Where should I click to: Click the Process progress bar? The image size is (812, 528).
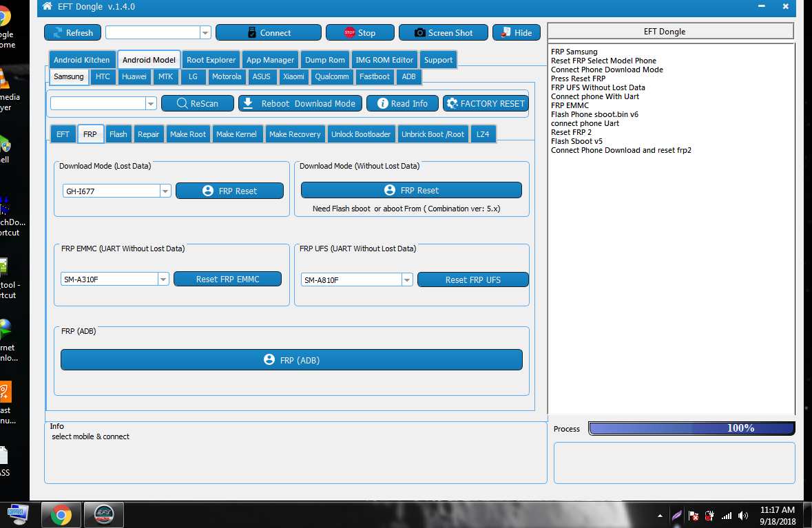(691, 428)
